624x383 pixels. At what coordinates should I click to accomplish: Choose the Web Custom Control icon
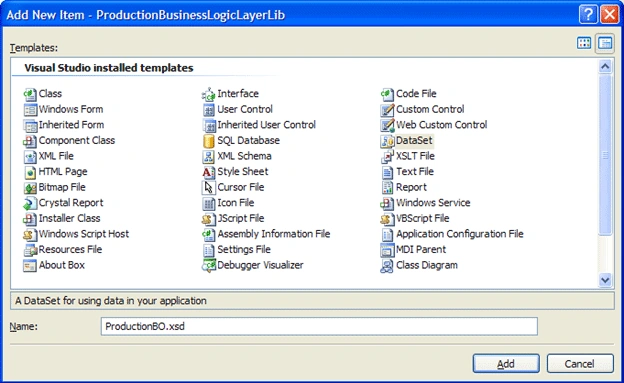pos(387,125)
